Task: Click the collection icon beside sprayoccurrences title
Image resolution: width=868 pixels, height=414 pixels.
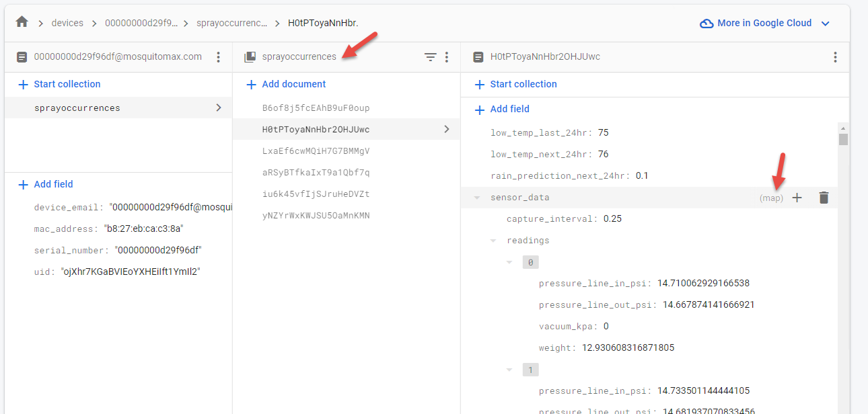Action: [252, 56]
